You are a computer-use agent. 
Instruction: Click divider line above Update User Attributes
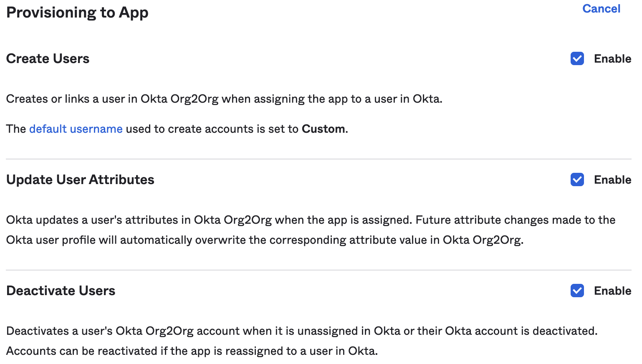pyautogui.click(x=318, y=159)
